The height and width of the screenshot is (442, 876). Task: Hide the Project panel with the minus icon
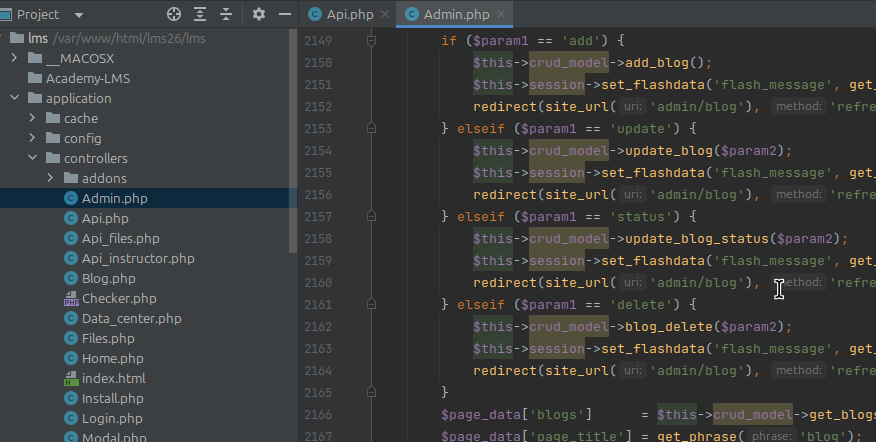tap(285, 14)
